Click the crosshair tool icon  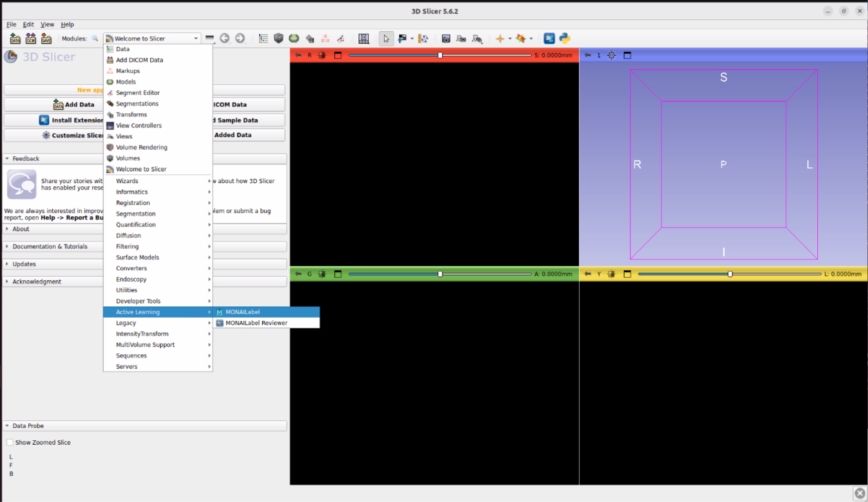[x=500, y=38]
